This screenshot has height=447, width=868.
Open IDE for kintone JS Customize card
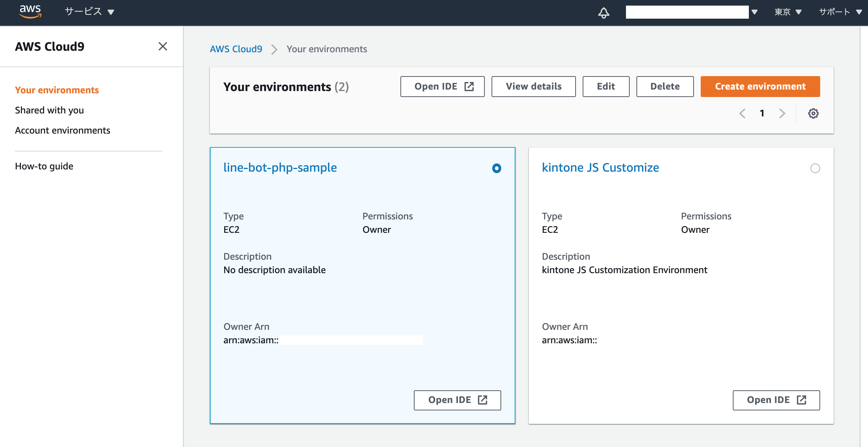point(776,400)
